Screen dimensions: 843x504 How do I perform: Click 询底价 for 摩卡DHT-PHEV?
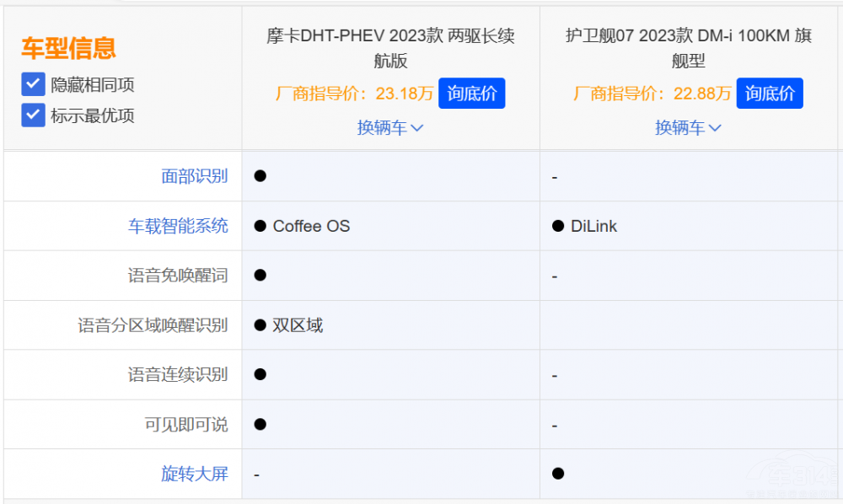[x=471, y=94]
